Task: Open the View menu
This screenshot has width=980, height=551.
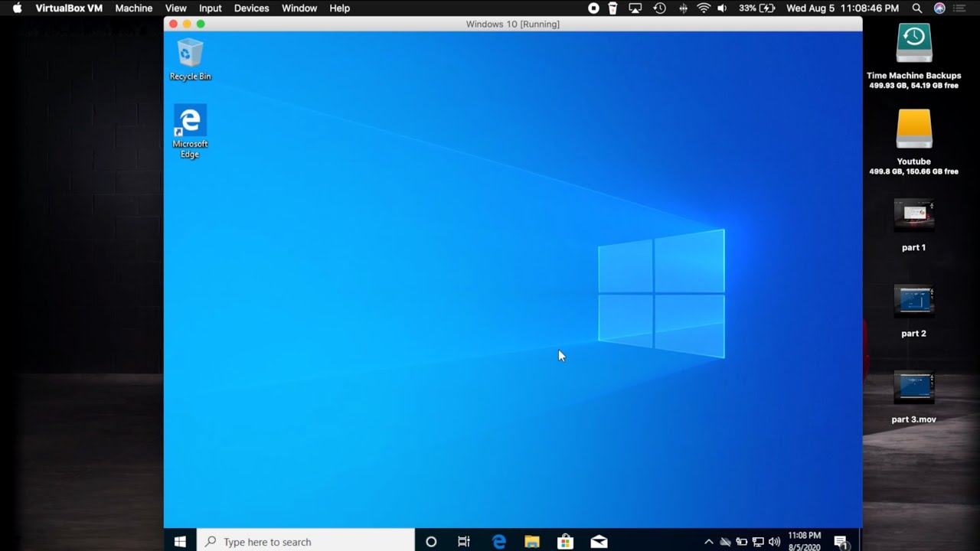Action: pyautogui.click(x=176, y=8)
